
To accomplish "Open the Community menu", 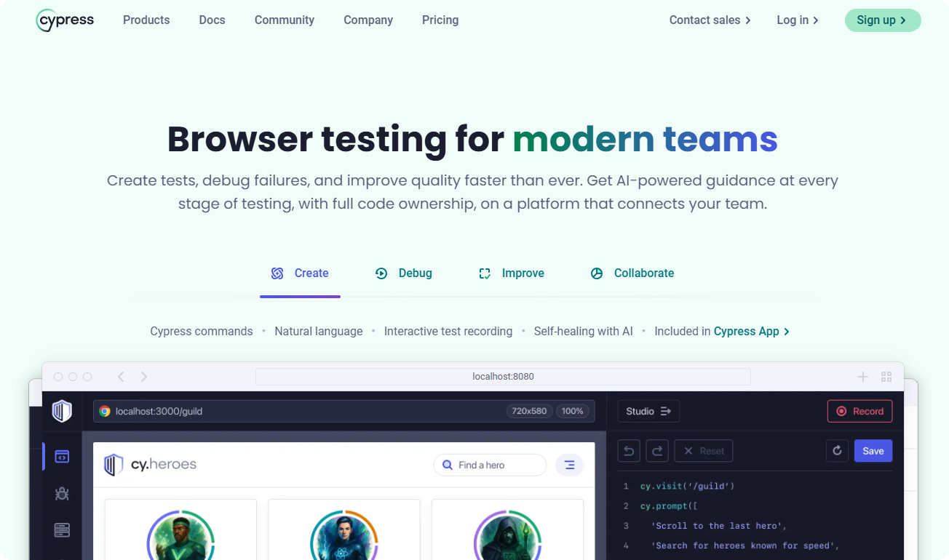I will 285,20.
